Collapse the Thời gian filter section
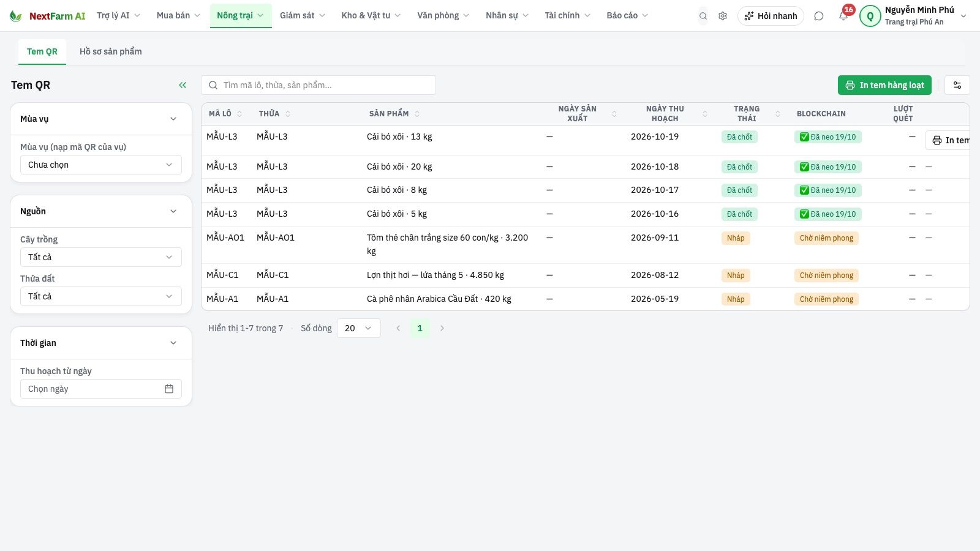The width and height of the screenshot is (980, 551). click(x=173, y=343)
